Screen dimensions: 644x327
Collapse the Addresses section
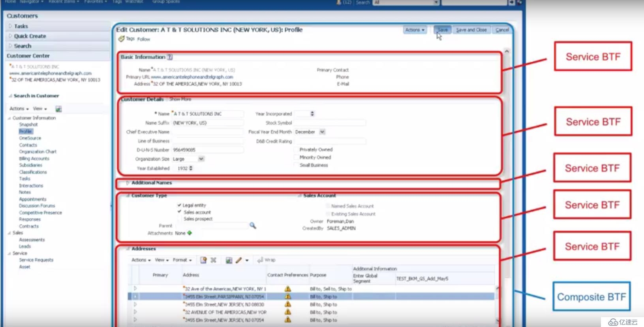pyautogui.click(x=128, y=249)
